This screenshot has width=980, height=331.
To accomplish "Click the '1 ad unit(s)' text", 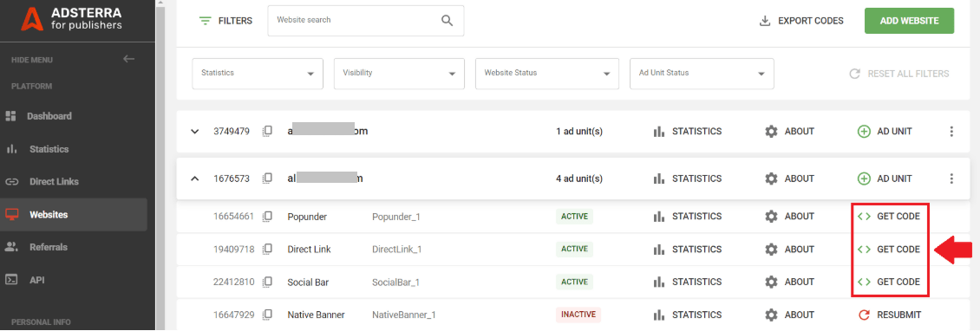I will 579,131.
